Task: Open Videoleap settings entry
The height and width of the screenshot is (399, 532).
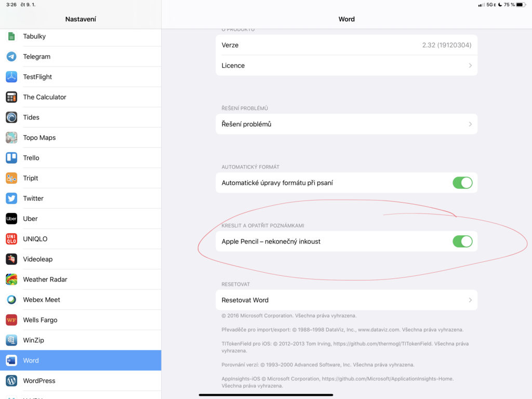Action: coord(38,259)
